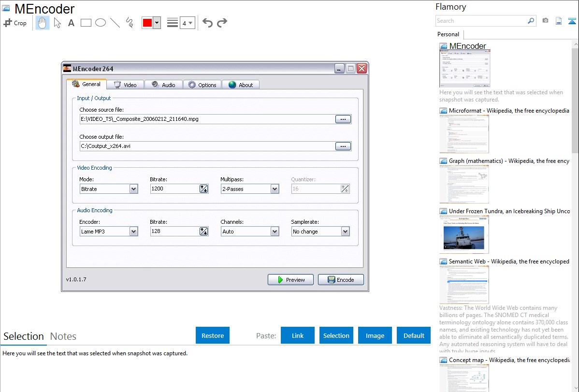Open the Graph (mathematics) snapshot thumbnail

pyautogui.click(x=464, y=184)
